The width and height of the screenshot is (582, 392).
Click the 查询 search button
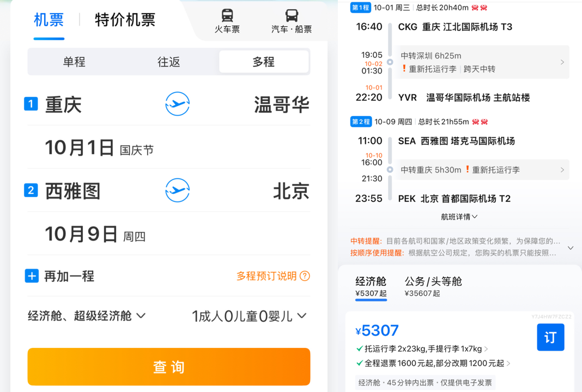[168, 366]
